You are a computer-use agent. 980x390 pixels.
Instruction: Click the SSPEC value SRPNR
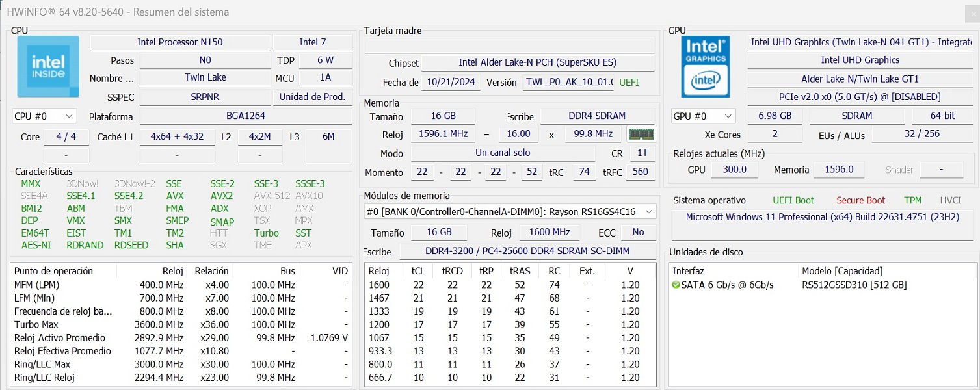coord(205,97)
